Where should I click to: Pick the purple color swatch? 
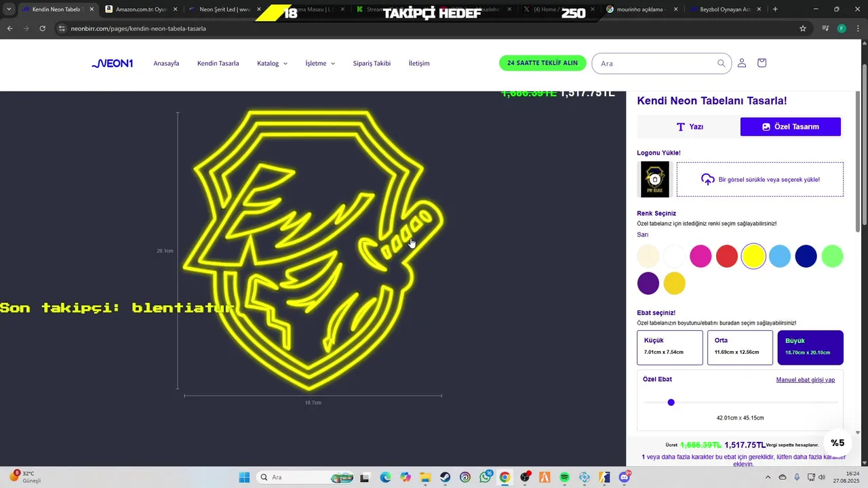[x=648, y=283]
